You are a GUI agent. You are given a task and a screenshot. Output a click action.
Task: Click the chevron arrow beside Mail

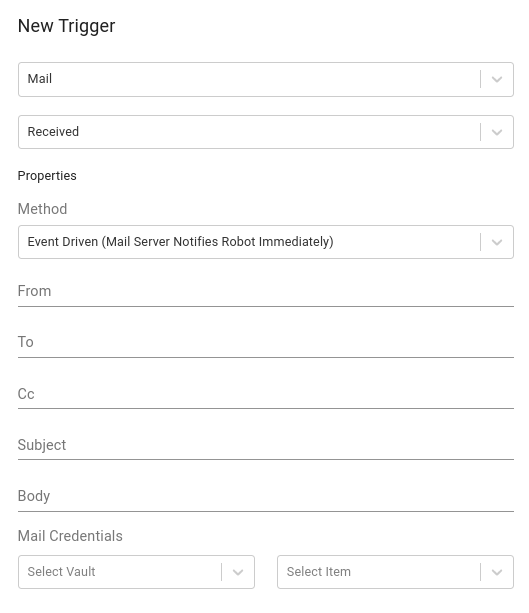pos(497,79)
